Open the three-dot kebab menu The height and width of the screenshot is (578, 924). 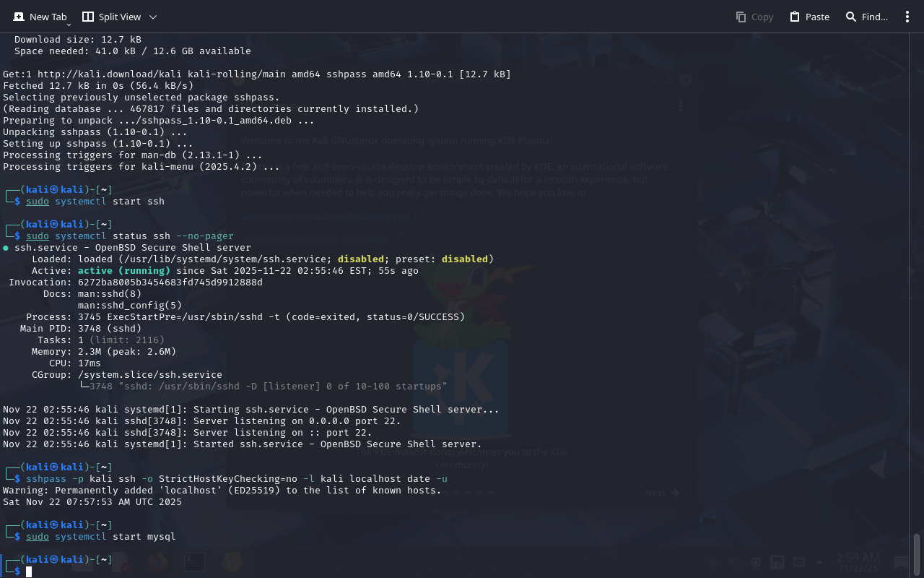[x=907, y=17]
